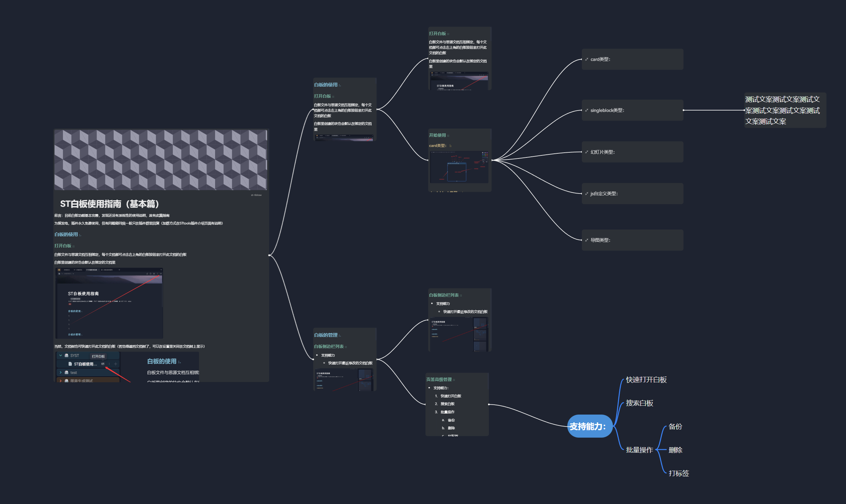Click the large screenshot showing 'ST白板使用指南' in the main doc
The image size is (846, 504).
[109, 303]
